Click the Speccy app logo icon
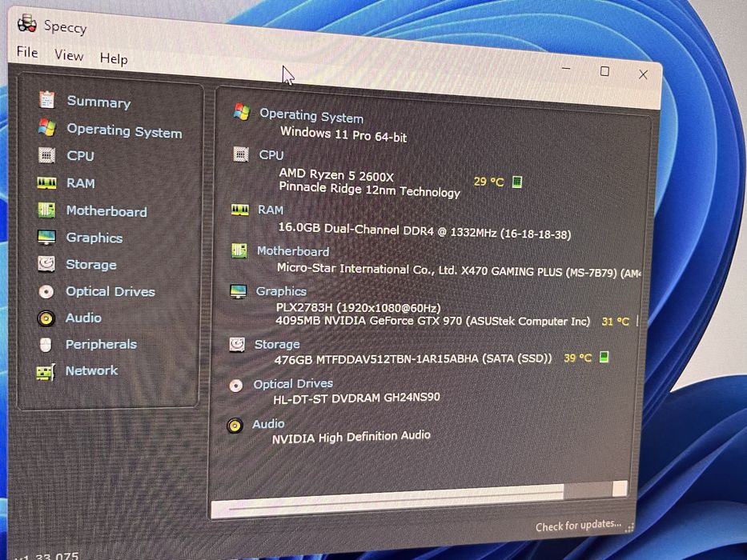 tap(26, 23)
